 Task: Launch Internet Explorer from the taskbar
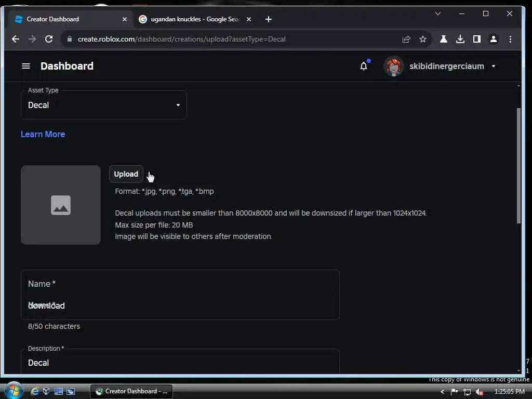35,391
